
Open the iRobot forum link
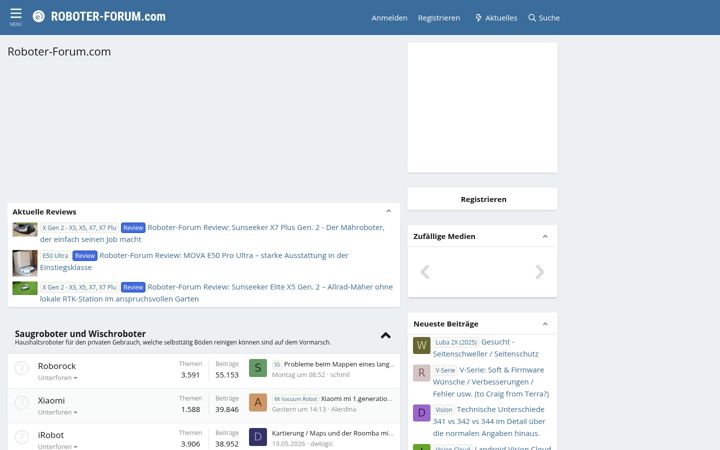(51, 435)
